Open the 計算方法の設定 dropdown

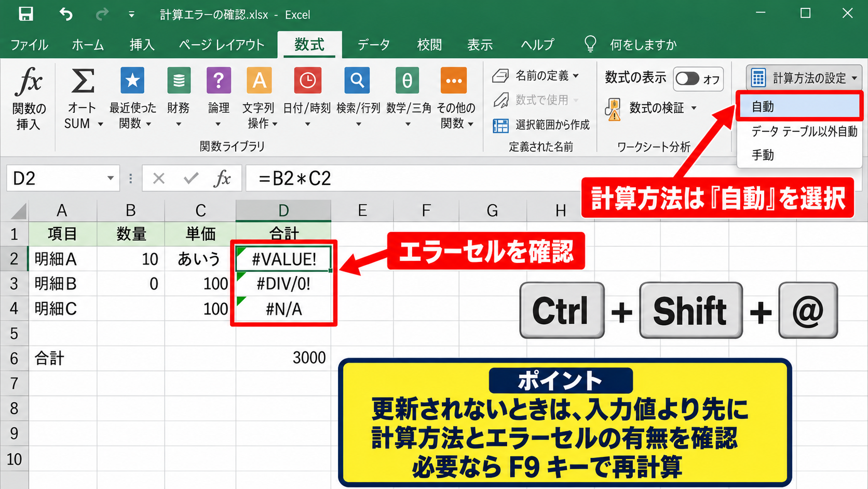(x=804, y=78)
